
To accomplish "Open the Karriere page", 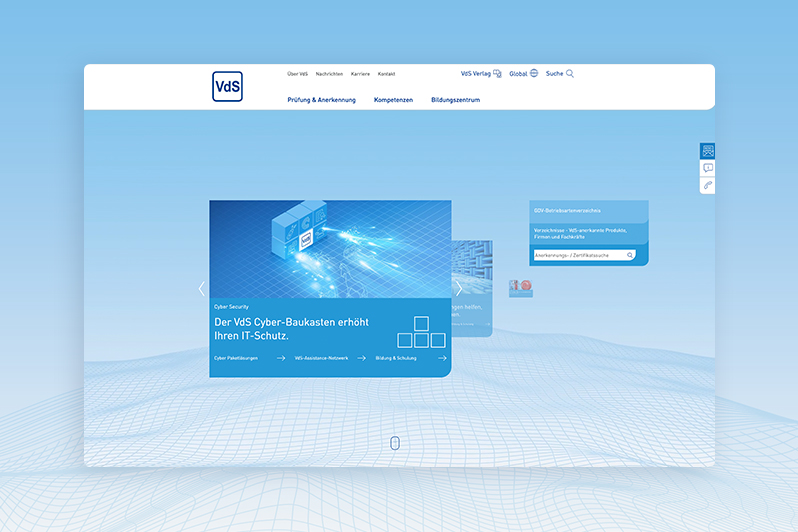I will coord(360,74).
